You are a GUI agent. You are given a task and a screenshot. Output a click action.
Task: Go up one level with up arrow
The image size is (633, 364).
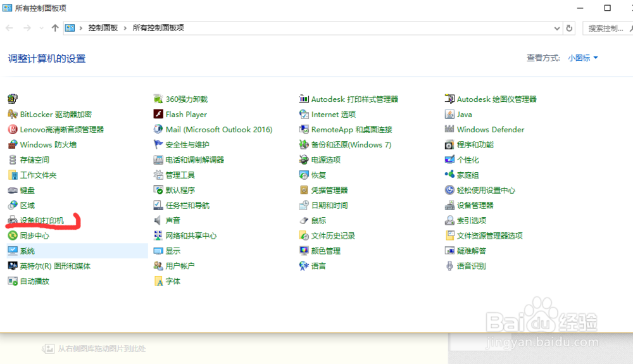coord(55,28)
